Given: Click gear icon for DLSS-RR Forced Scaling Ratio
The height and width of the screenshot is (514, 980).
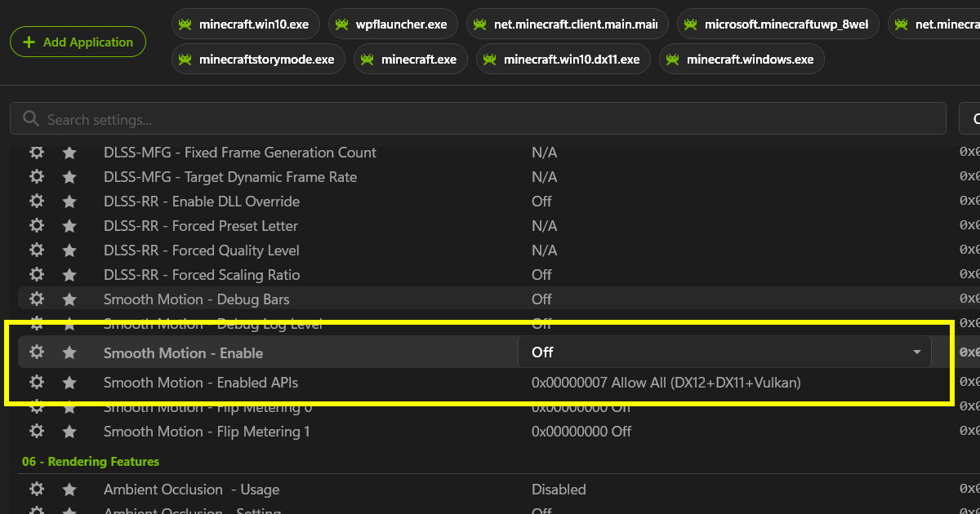Looking at the screenshot, I should 37,275.
